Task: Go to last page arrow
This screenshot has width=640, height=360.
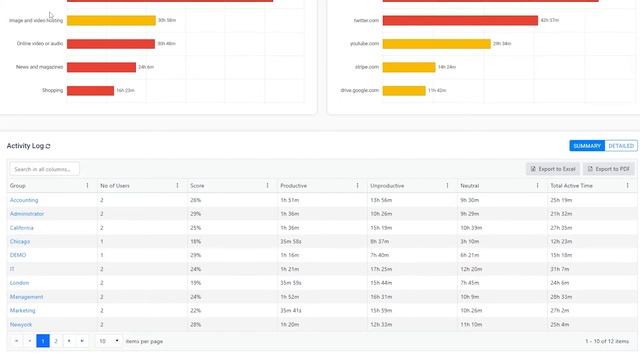Action: tap(82, 341)
